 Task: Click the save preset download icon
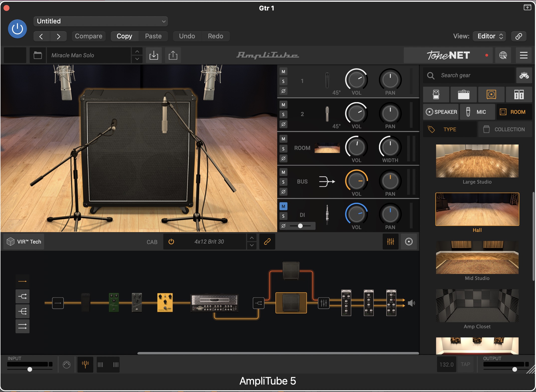154,55
